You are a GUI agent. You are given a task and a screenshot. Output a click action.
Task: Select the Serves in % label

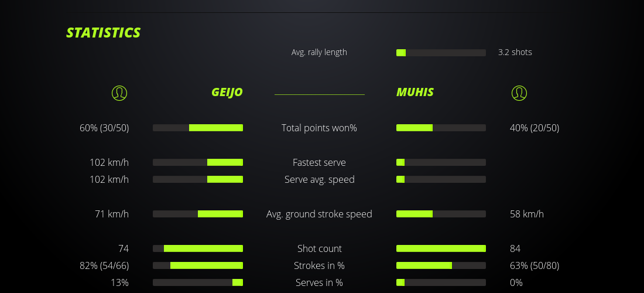click(x=319, y=282)
